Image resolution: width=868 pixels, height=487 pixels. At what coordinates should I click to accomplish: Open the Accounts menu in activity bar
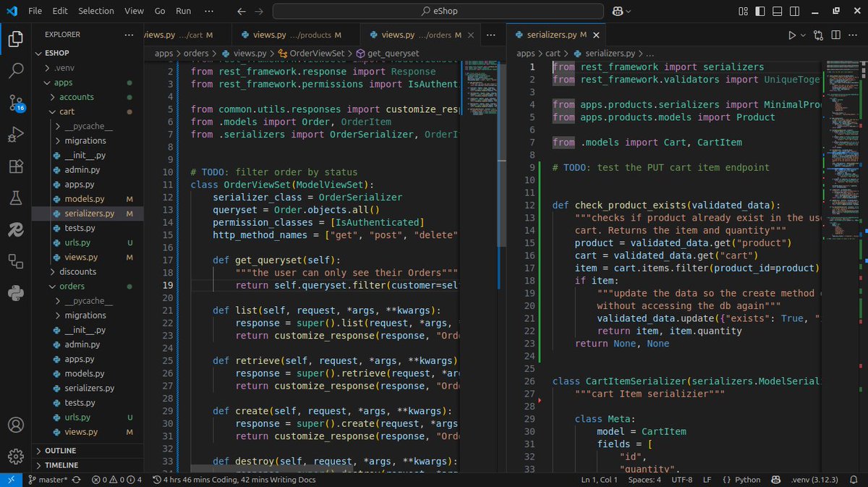(16, 425)
